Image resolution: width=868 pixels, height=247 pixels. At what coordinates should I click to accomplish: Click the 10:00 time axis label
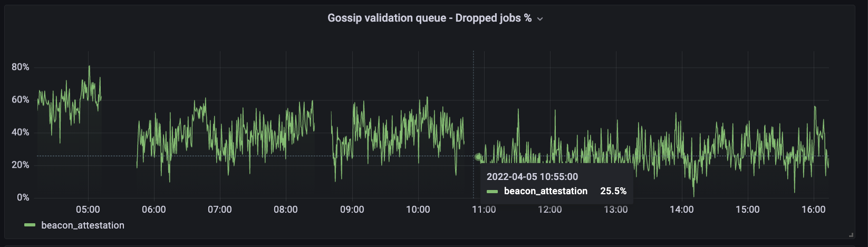pyautogui.click(x=418, y=210)
